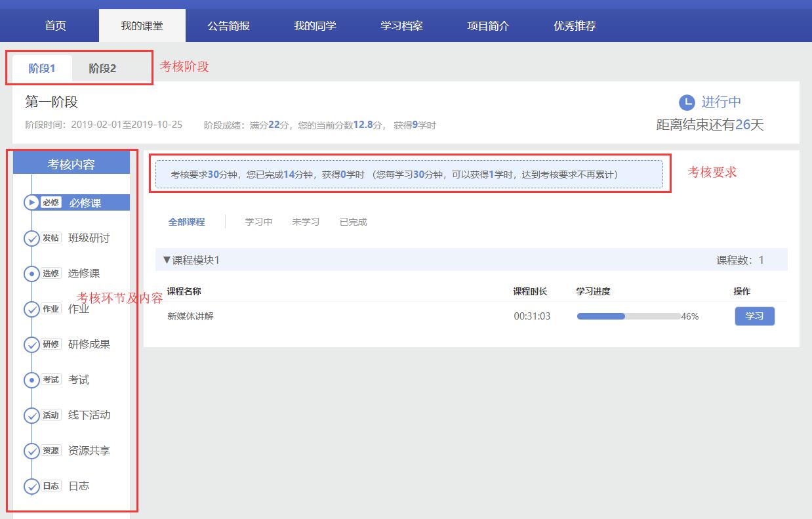Image resolution: width=812 pixels, height=519 pixels.
Task: Click the checkmark circle beside 研修成果
Action: (x=31, y=344)
